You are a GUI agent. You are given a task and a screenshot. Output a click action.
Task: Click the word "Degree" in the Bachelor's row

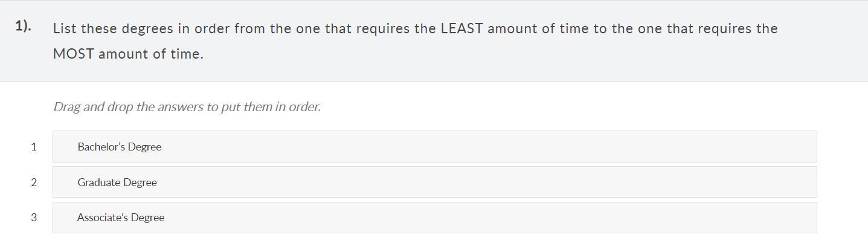click(144, 147)
